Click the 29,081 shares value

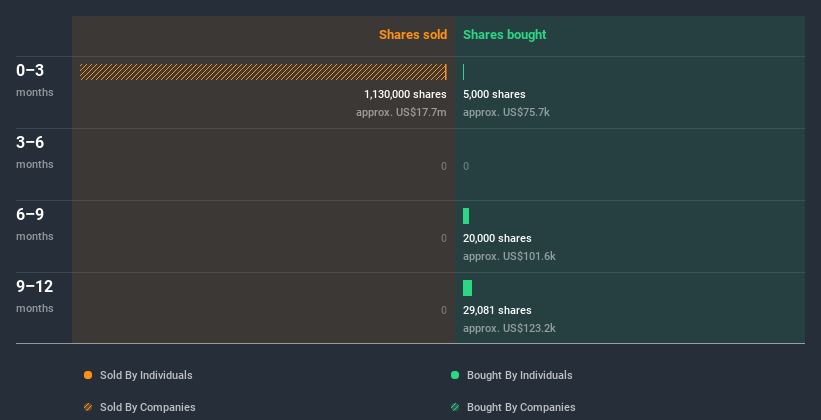(497, 310)
